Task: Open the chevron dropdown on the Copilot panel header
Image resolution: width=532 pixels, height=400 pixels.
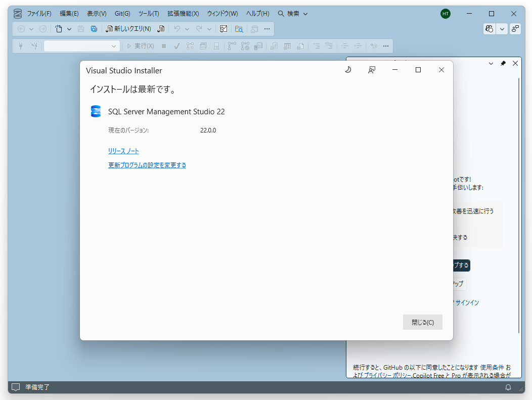Action: [x=491, y=63]
